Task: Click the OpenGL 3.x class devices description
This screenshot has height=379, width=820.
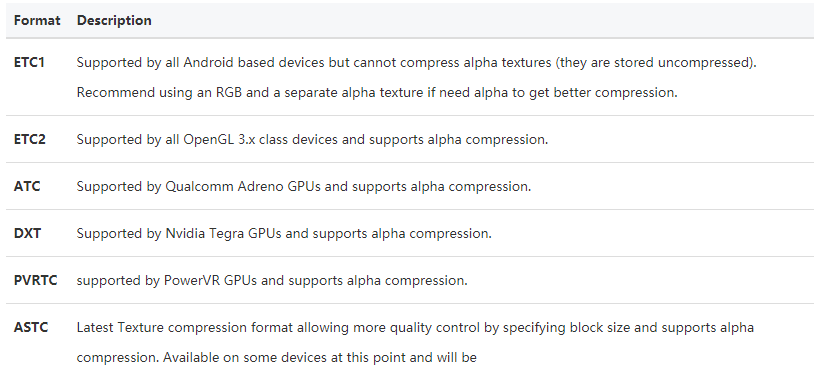Action: click(x=312, y=140)
